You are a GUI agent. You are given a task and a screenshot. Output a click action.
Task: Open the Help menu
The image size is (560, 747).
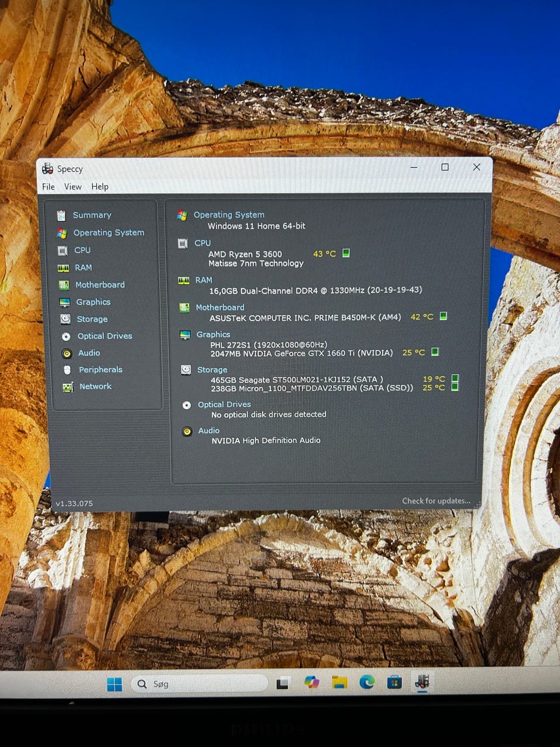100,187
